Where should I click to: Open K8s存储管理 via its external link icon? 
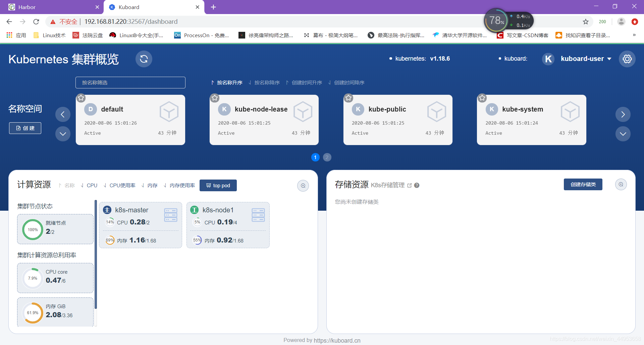[x=410, y=185]
